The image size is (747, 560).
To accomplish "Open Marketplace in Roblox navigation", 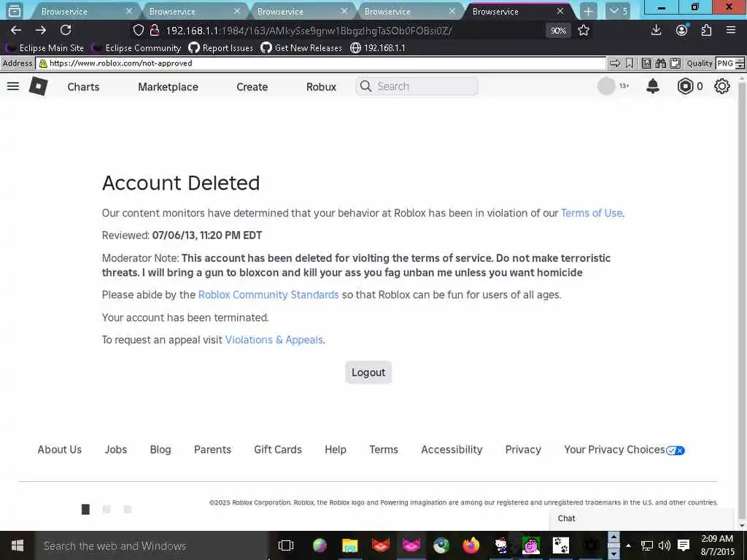I will click(169, 87).
